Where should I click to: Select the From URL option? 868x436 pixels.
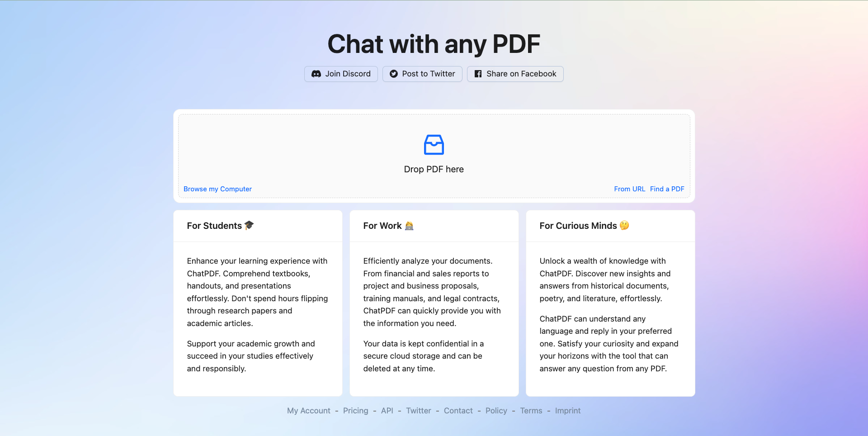(629, 189)
